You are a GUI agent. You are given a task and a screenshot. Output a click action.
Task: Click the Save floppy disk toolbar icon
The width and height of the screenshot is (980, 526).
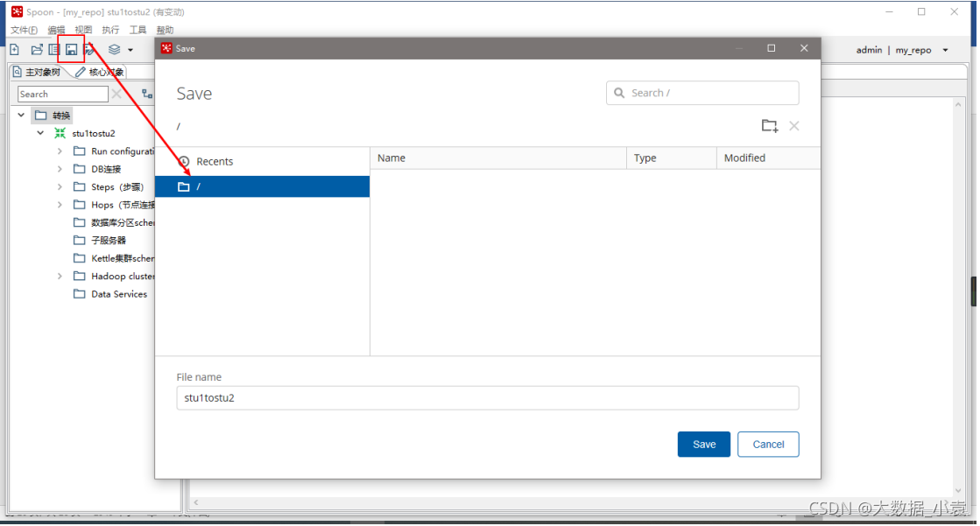tap(71, 49)
